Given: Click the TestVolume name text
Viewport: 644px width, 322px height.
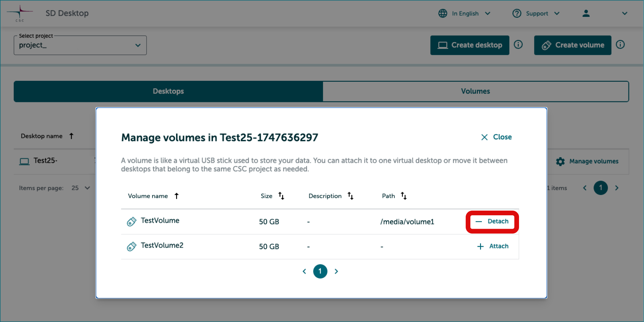Looking at the screenshot, I should 160,221.
